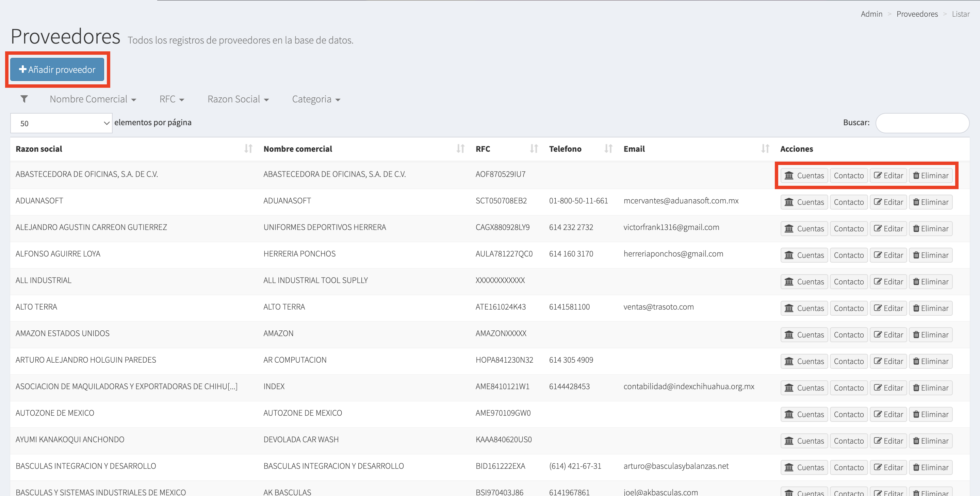Sort table by RFC column arrows
Viewport: 980px width, 496px height.
coord(534,149)
